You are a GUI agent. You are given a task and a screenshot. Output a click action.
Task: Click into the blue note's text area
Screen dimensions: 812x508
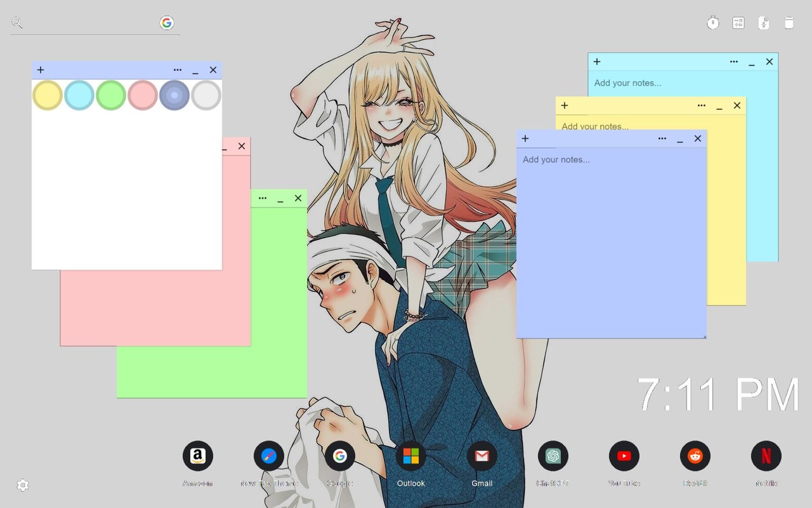coord(612,243)
